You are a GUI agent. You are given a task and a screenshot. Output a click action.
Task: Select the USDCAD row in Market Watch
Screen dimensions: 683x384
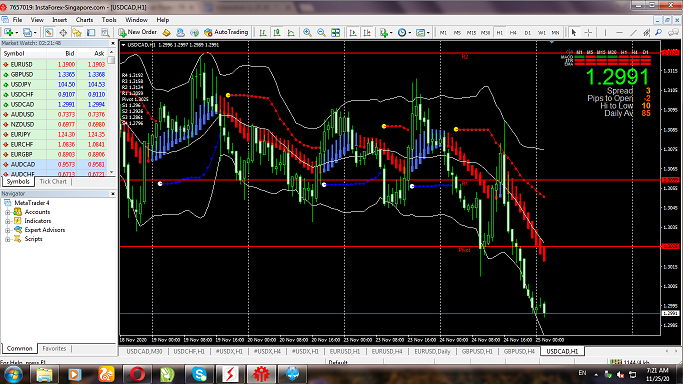pos(54,104)
